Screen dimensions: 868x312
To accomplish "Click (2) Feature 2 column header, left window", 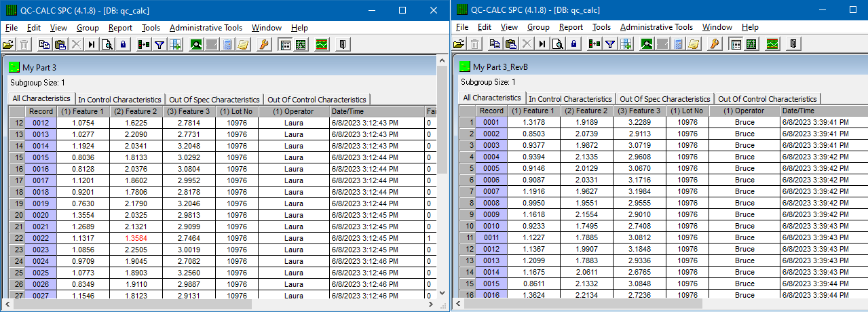I will coord(136,111).
